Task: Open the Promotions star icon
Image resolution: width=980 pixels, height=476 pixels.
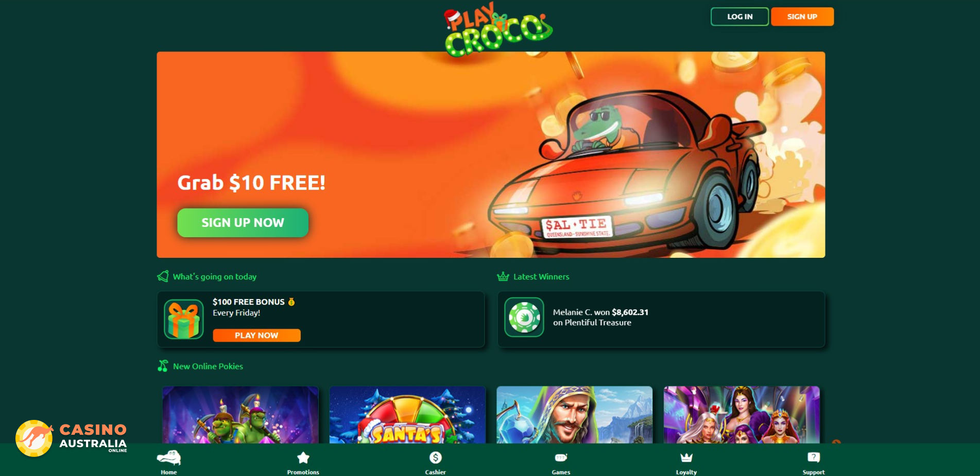Action: pos(303,457)
